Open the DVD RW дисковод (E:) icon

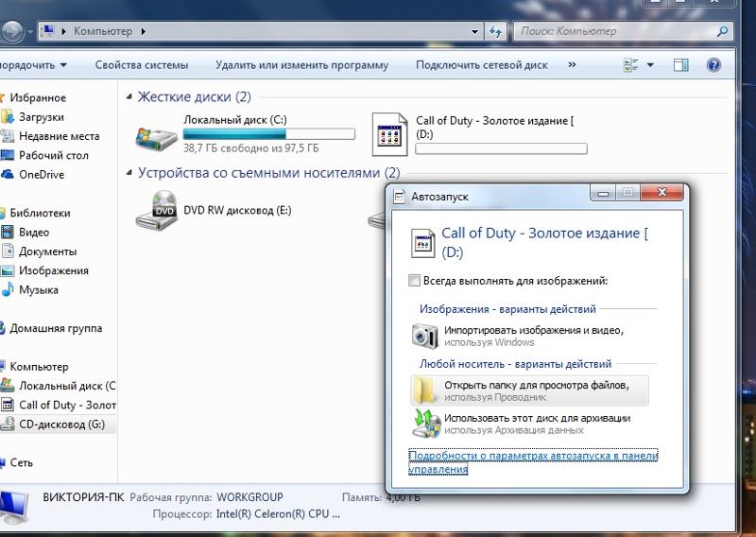(157, 211)
